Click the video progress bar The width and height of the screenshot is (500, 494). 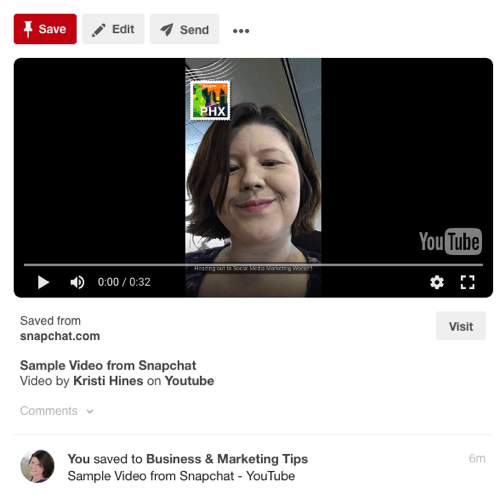253,265
